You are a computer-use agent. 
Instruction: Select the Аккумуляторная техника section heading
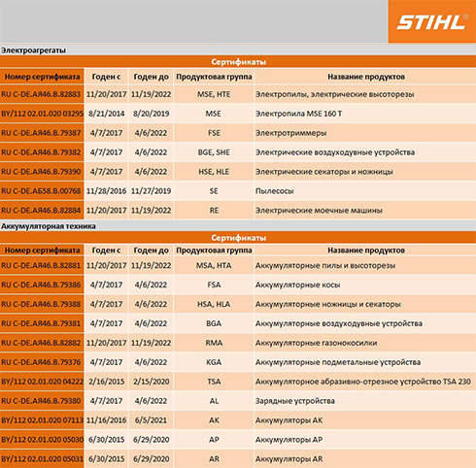tap(48, 226)
